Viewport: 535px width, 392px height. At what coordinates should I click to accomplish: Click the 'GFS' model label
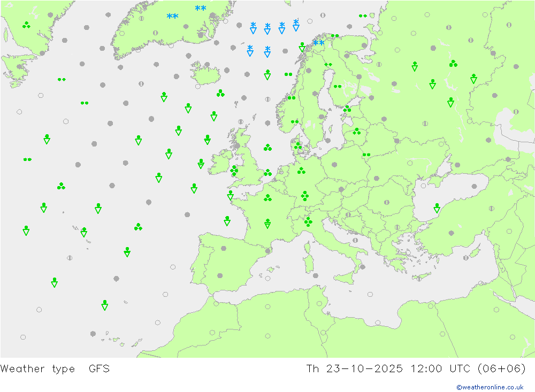pyautogui.click(x=100, y=368)
